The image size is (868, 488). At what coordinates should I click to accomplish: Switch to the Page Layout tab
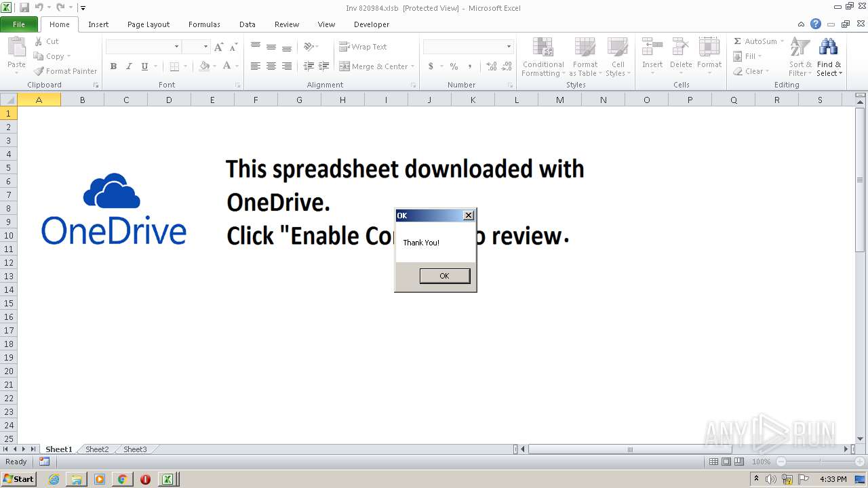pyautogui.click(x=149, y=24)
